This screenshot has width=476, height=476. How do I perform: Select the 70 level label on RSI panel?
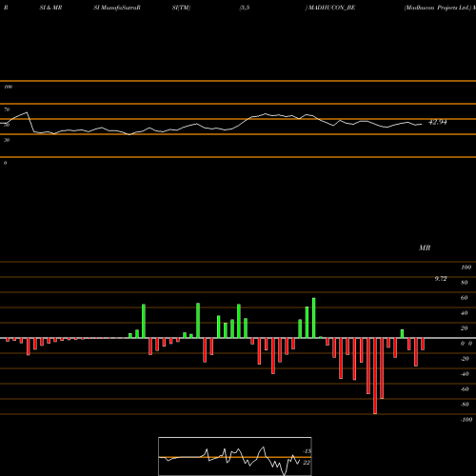tap(7, 109)
